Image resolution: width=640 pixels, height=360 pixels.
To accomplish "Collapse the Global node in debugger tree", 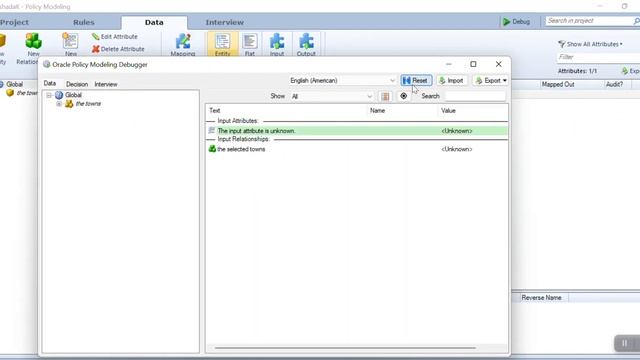I will pyautogui.click(x=49, y=95).
